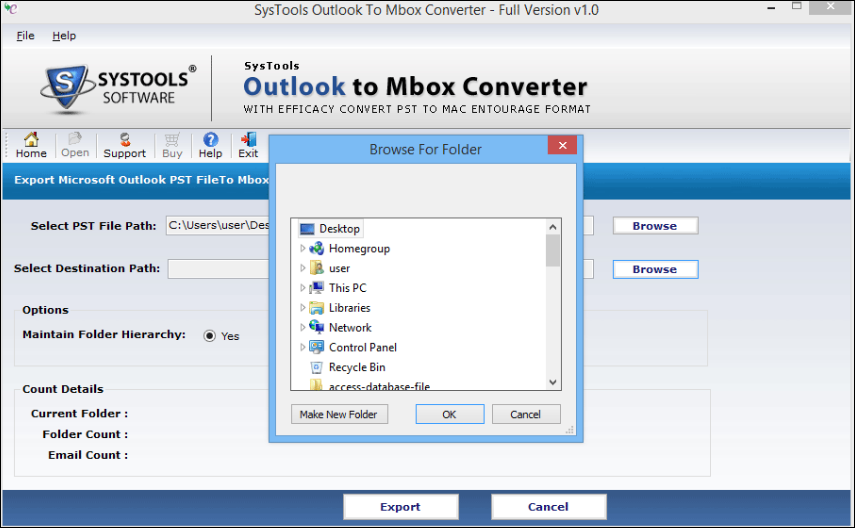Select the user label in tree

(339, 268)
